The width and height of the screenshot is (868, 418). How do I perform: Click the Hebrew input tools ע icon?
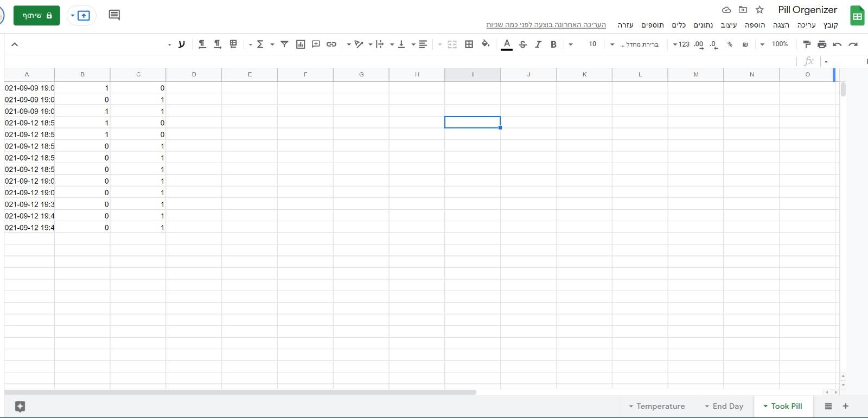coord(182,44)
